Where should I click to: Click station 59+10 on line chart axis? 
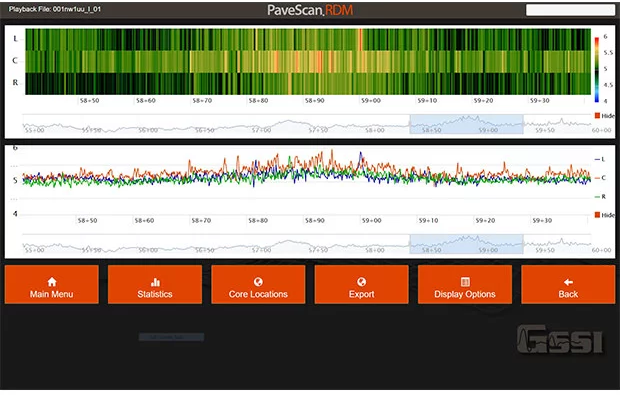(x=429, y=221)
